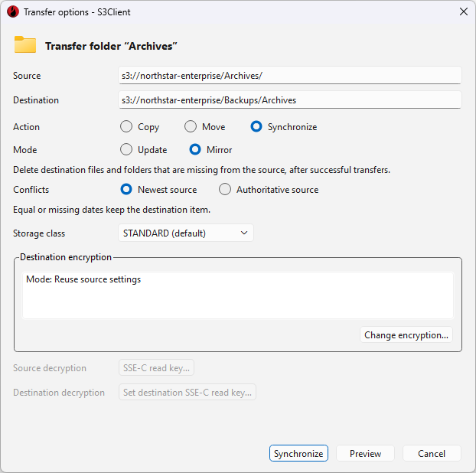Viewport: 476px width, 473px height.
Task: Select the Move action radio button
Action: 191,126
